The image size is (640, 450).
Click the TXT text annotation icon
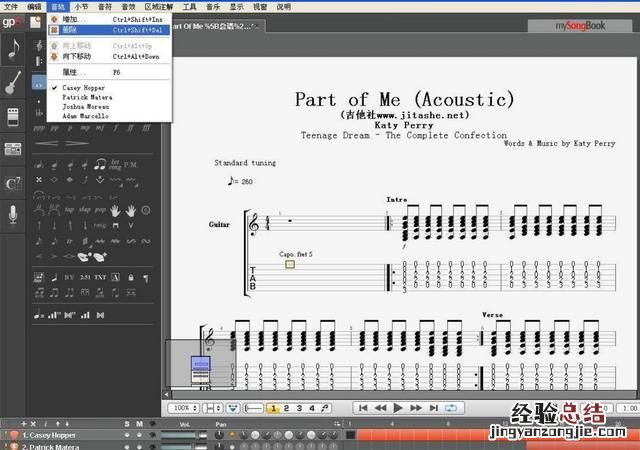click(99, 277)
